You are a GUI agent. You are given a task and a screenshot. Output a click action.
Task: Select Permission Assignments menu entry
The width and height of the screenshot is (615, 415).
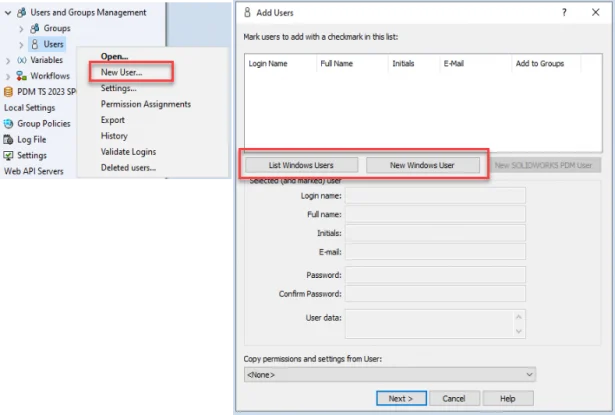tap(146, 104)
